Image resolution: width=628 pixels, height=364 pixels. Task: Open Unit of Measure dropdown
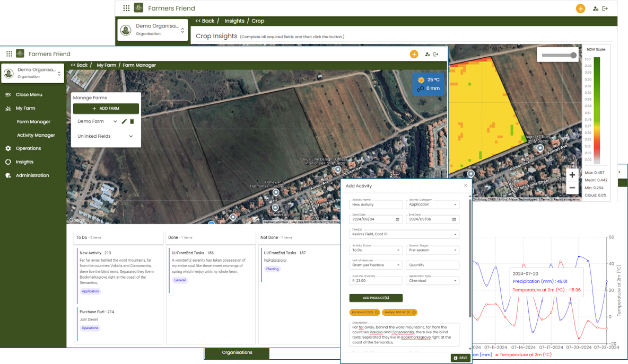pyautogui.click(x=376, y=265)
